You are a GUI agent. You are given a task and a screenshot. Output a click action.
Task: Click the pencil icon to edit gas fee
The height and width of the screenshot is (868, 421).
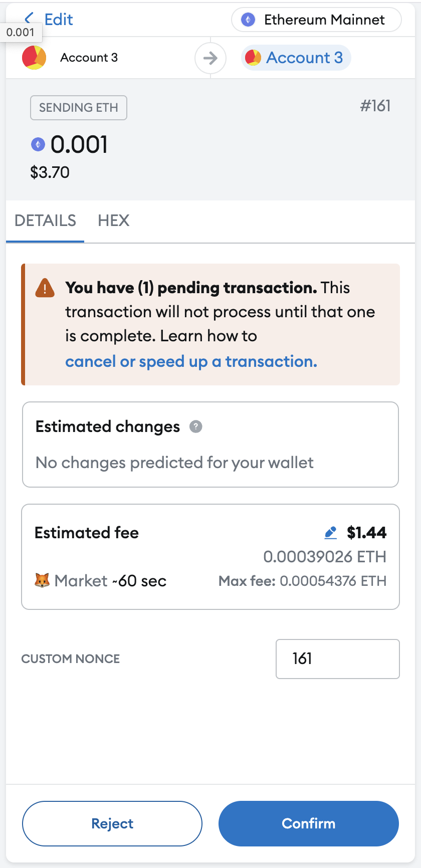point(330,533)
